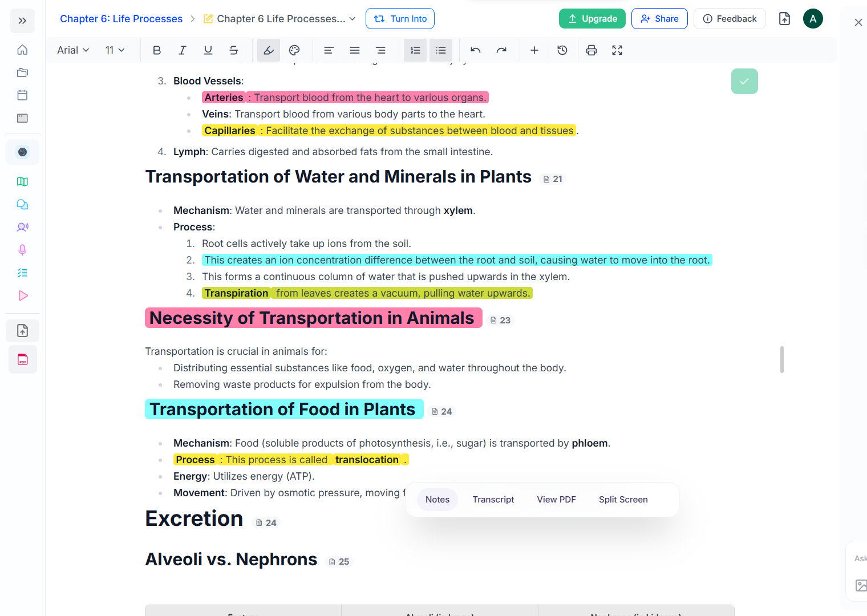Click the Ask input field at right edge
Viewport: 867px width, 616px height.
pos(860,558)
